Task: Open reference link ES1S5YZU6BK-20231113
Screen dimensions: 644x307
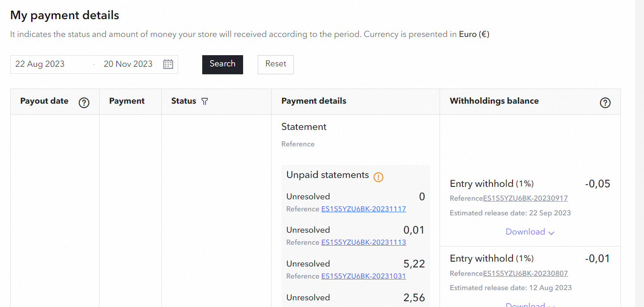Action: [x=364, y=242]
